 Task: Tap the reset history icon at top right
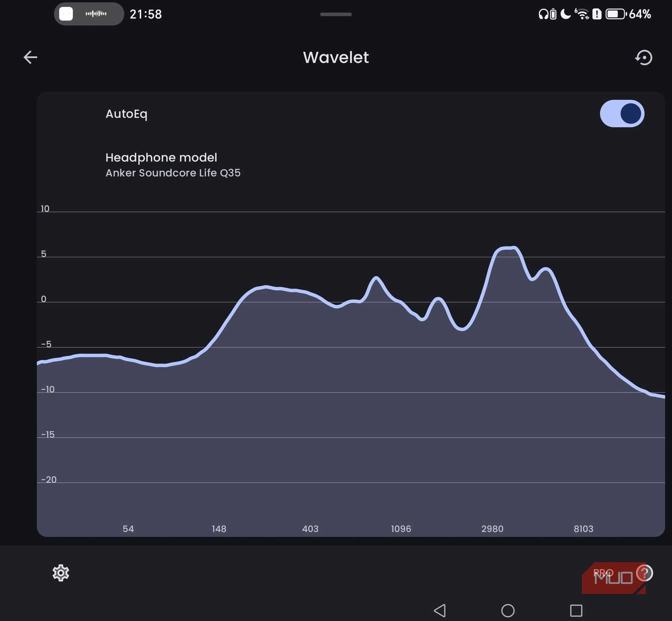click(643, 58)
